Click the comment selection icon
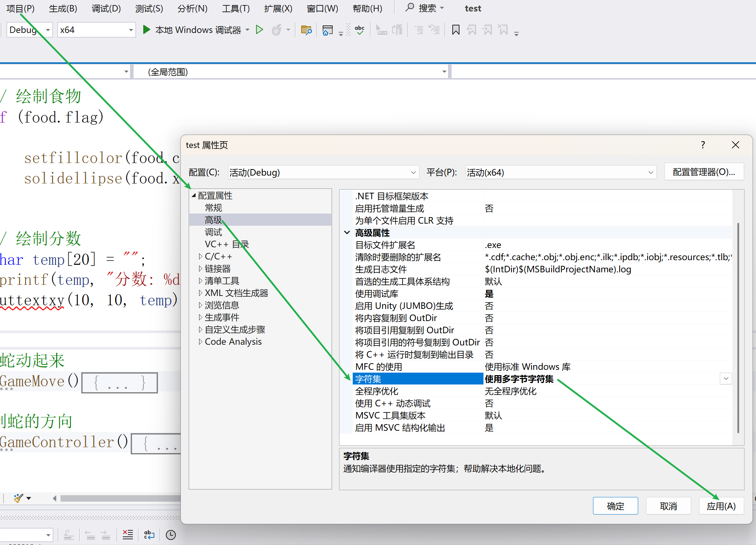Viewport: 756px width, 545px height. tap(419, 30)
